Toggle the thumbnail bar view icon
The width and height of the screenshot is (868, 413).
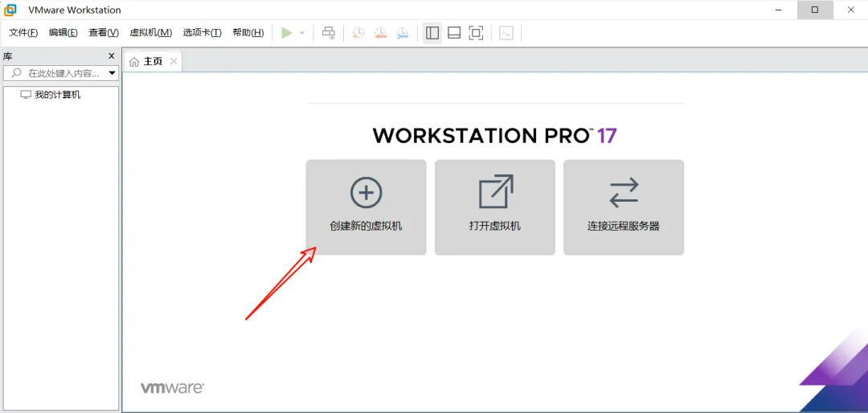click(x=454, y=33)
